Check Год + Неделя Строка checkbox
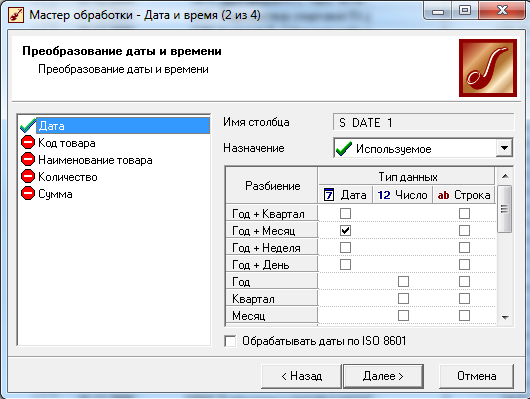 (x=464, y=248)
